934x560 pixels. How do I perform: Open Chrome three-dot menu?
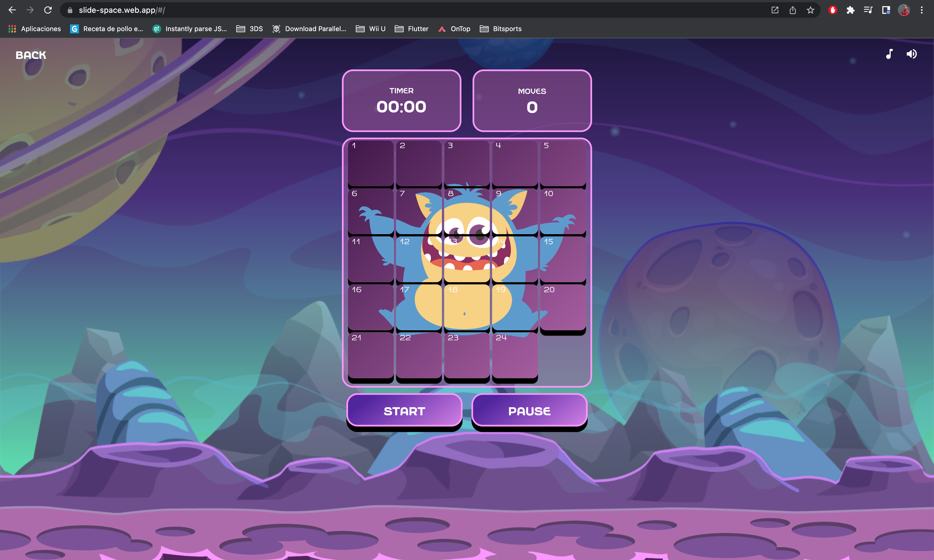click(921, 10)
